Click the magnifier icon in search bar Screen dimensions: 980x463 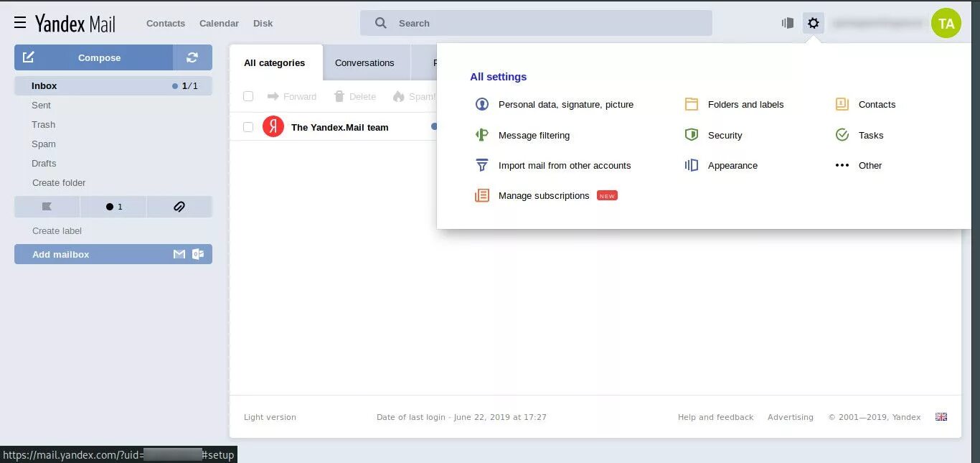tap(381, 23)
